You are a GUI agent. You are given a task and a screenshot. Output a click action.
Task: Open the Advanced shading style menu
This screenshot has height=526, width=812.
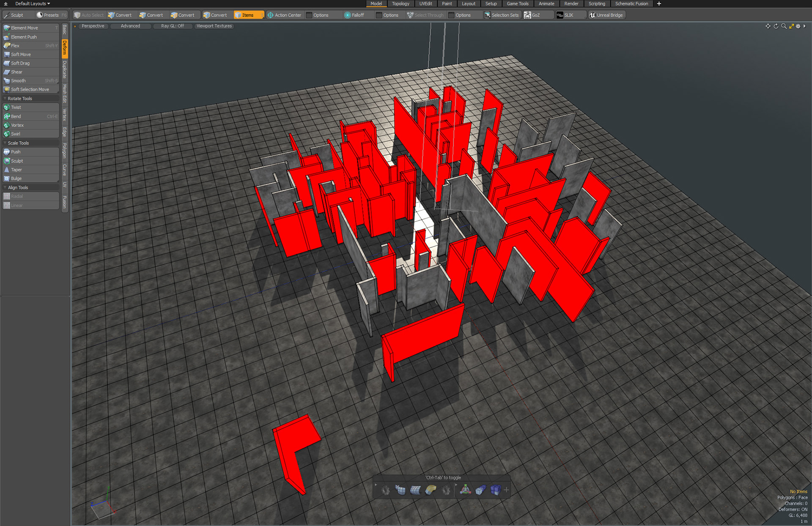(130, 26)
